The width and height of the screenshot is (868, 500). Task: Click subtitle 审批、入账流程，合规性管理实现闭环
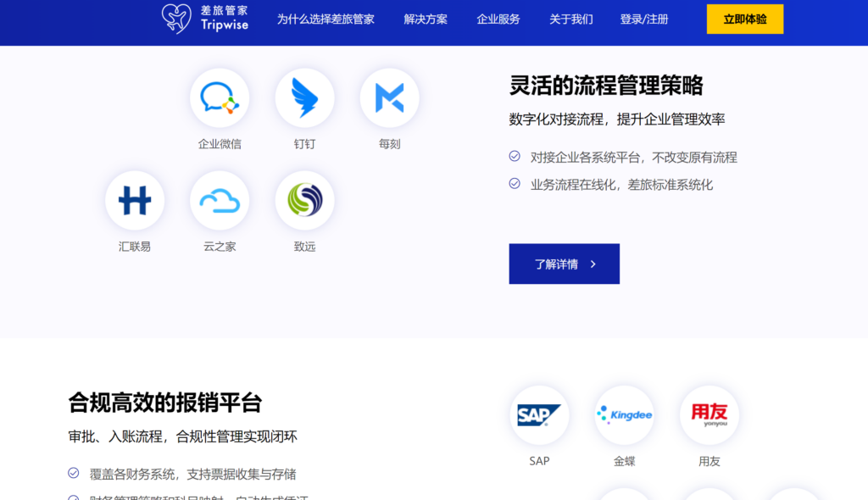click(183, 436)
